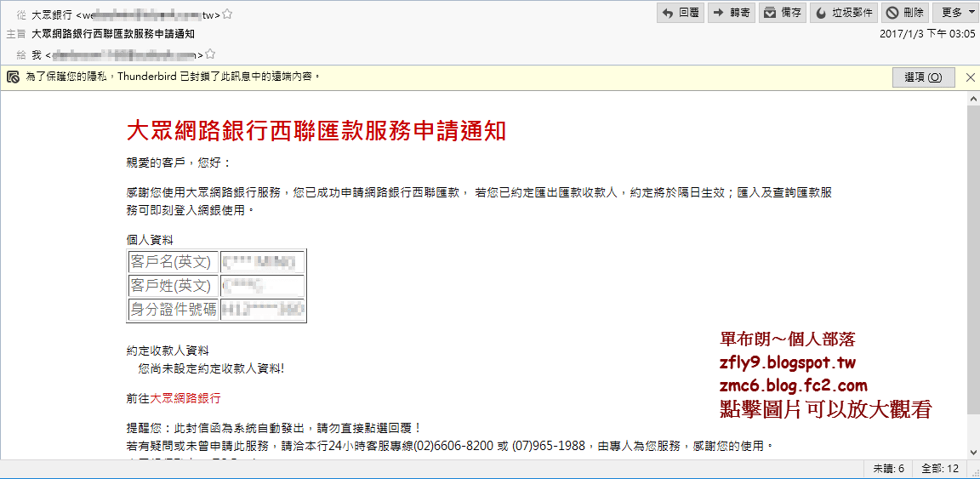
Task: Click the date 2017/1/3 下午 03:05
Action: coord(927,34)
